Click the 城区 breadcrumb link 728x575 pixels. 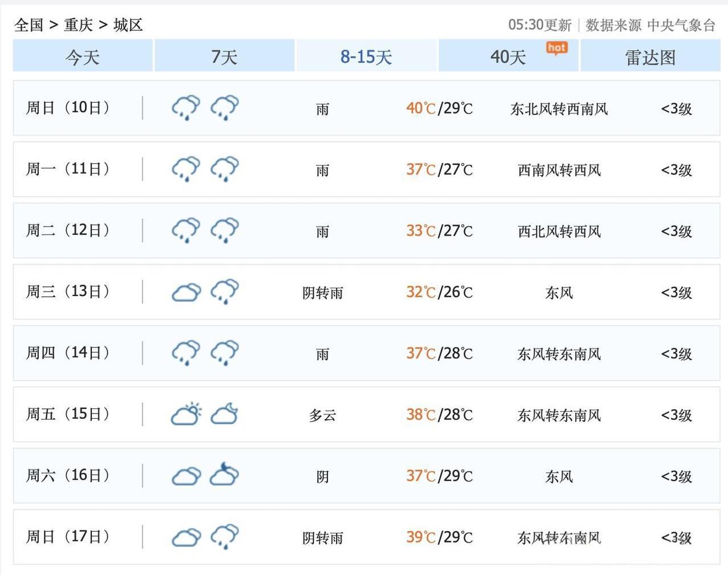pyautogui.click(x=128, y=25)
